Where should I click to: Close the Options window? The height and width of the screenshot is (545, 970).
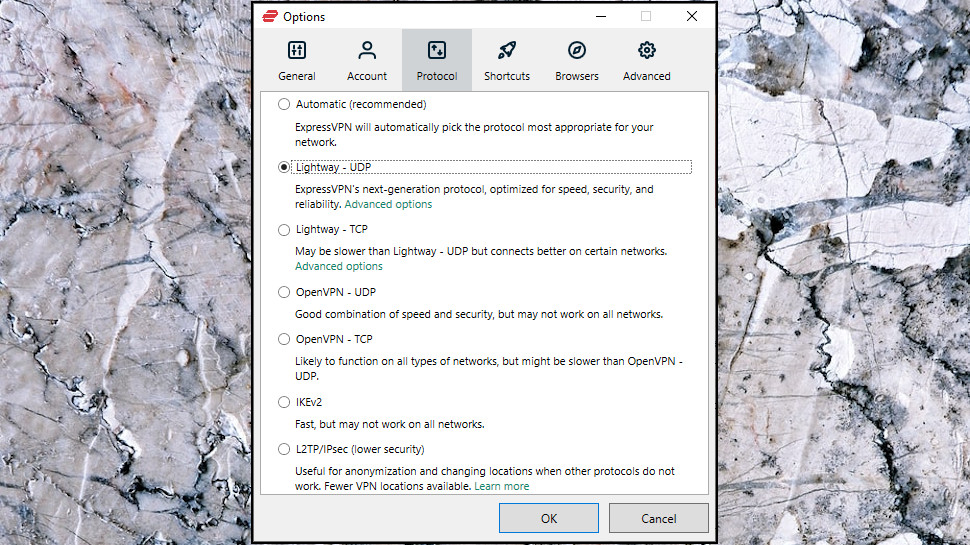click(x=692, y=16)
